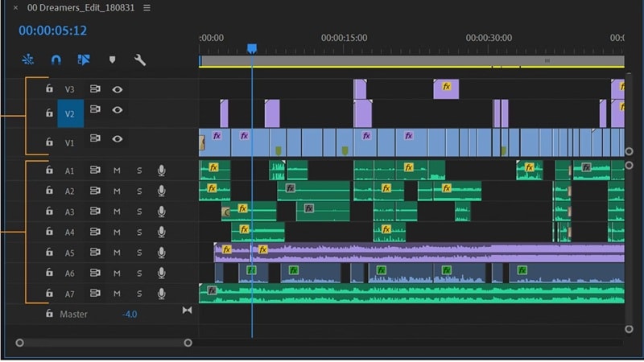Toggle lock on track V1
The image size is (644, 362).
(49, 142)
